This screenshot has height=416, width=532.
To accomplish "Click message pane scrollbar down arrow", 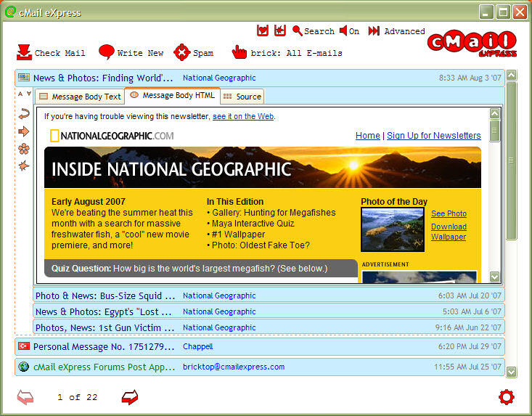I will point(495,277).
